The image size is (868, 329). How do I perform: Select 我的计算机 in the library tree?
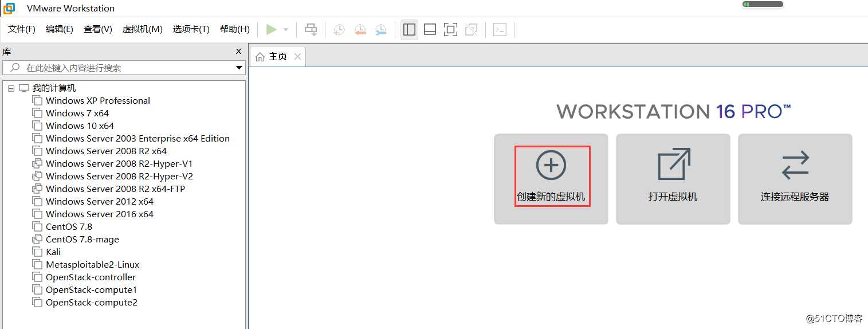click(x=54, y=88)
